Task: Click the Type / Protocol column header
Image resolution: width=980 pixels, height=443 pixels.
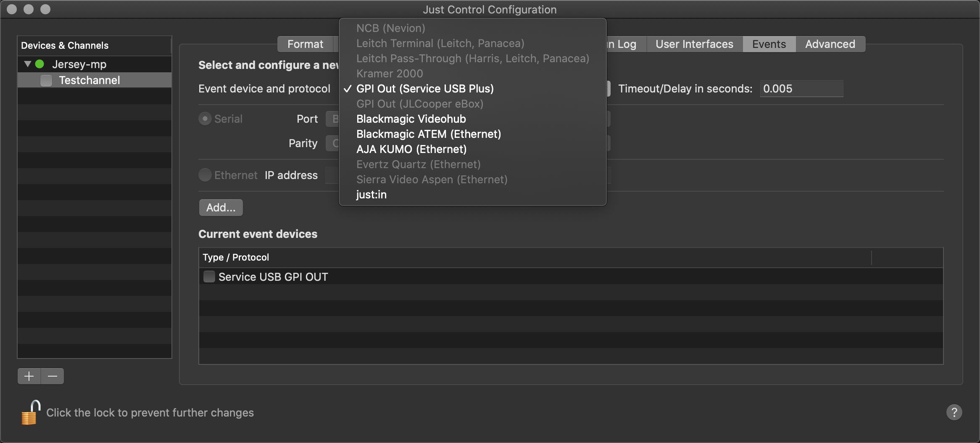Action: [x=535, y=257]
